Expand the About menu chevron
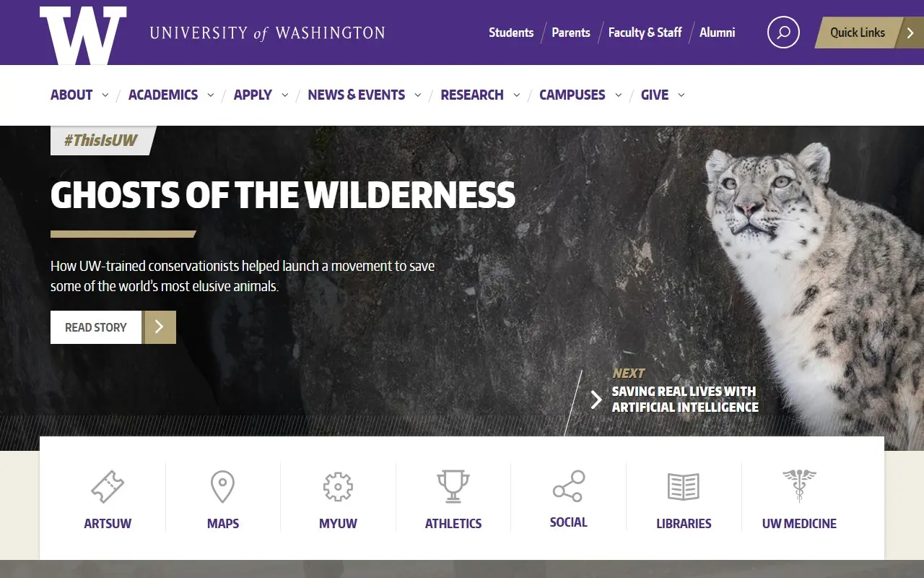 click(105, 95)
